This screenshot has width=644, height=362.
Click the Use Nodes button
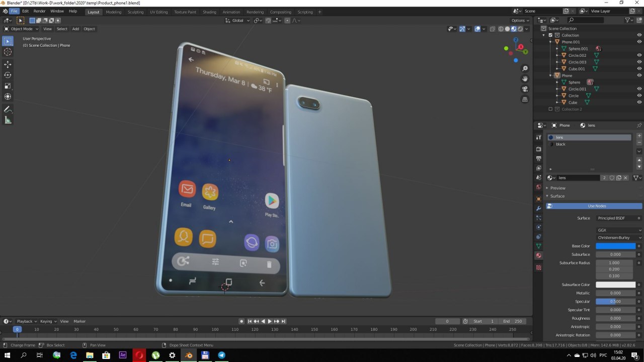tap(594, 206)
